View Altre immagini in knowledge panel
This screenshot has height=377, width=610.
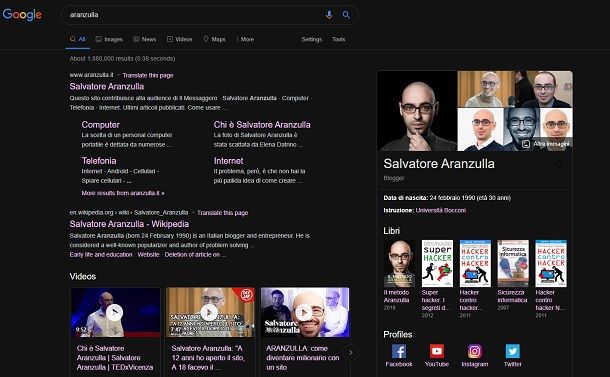click(547, 144)
